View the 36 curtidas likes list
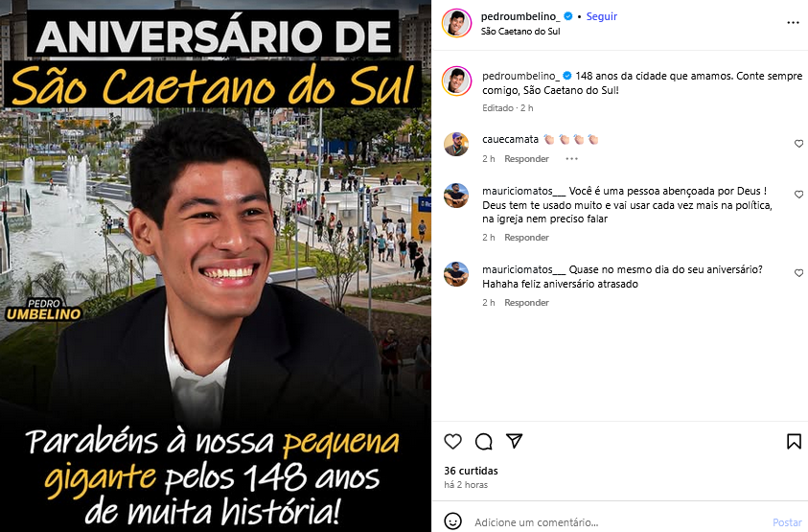Screen dimensions: 808x532 pyautogui.click(x=471, y=471)
